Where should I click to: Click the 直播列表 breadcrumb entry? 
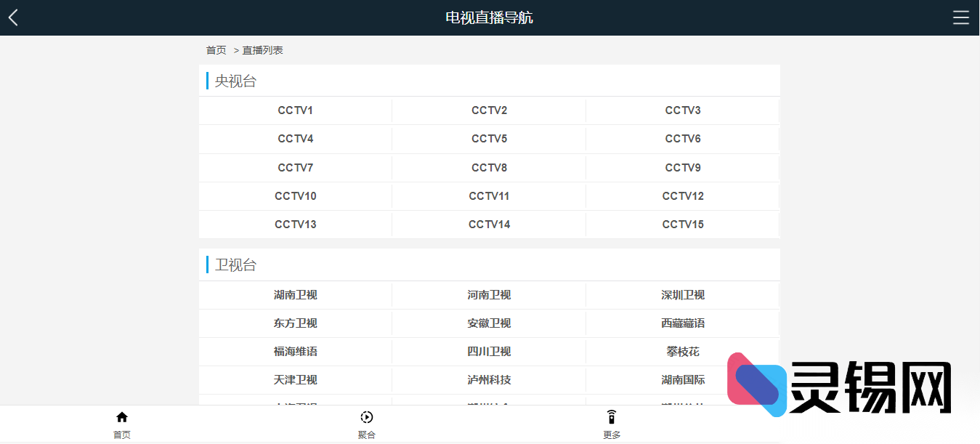[x=263, y=49]
